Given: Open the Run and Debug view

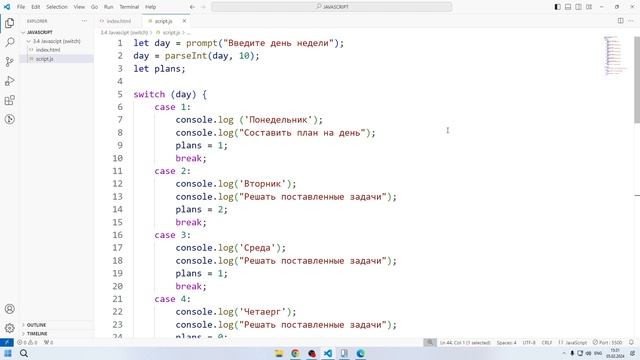Looking at the screenshot, I should coord(9,81).
